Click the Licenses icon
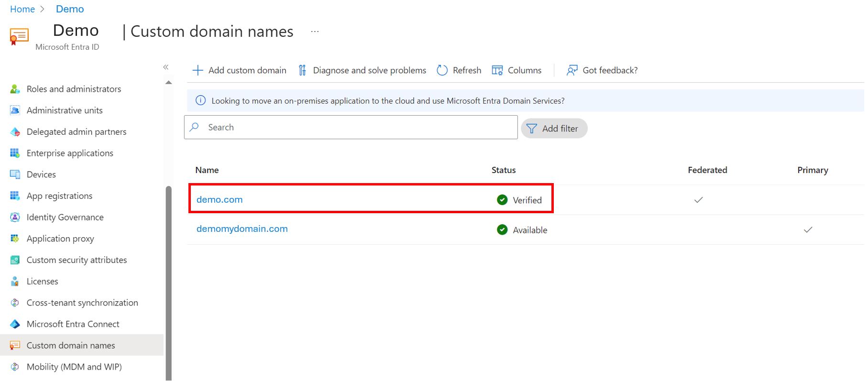This screenshot has height=381, width=868. (x=15, y=282)
